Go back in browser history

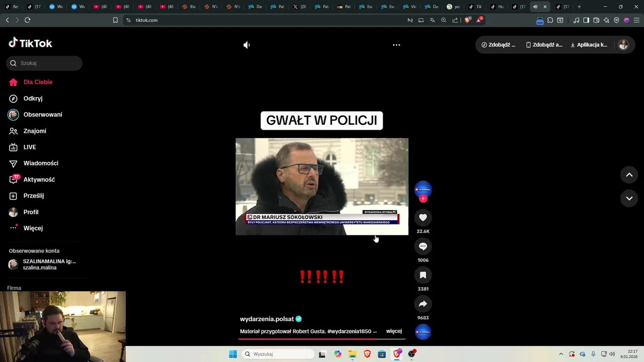(7, 20)
